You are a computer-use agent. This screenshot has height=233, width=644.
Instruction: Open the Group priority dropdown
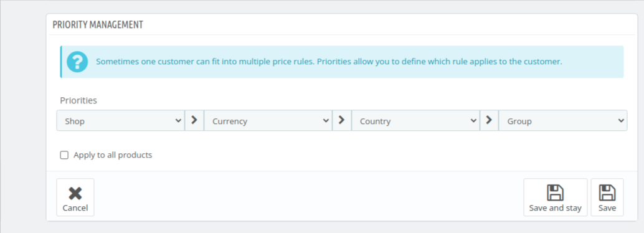tap(562, 120)
